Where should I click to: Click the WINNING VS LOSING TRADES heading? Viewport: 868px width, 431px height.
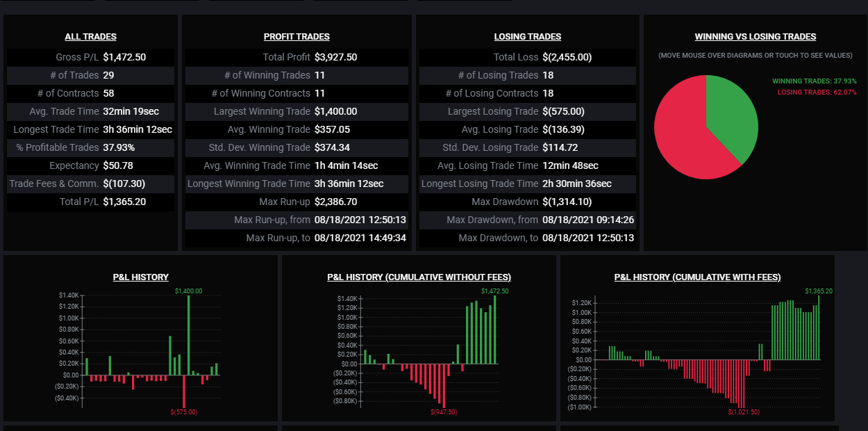tap(756, 37)
